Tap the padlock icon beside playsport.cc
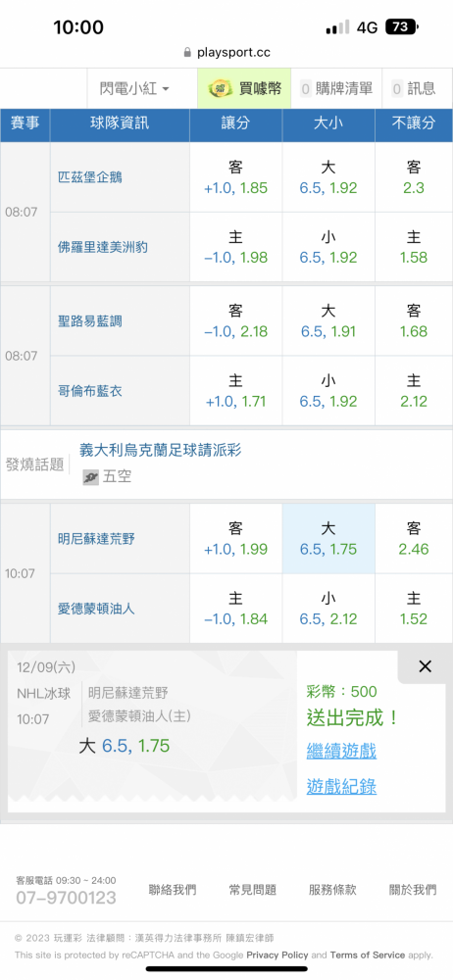This screenshot has width=453, height=980. click(187, 53)
